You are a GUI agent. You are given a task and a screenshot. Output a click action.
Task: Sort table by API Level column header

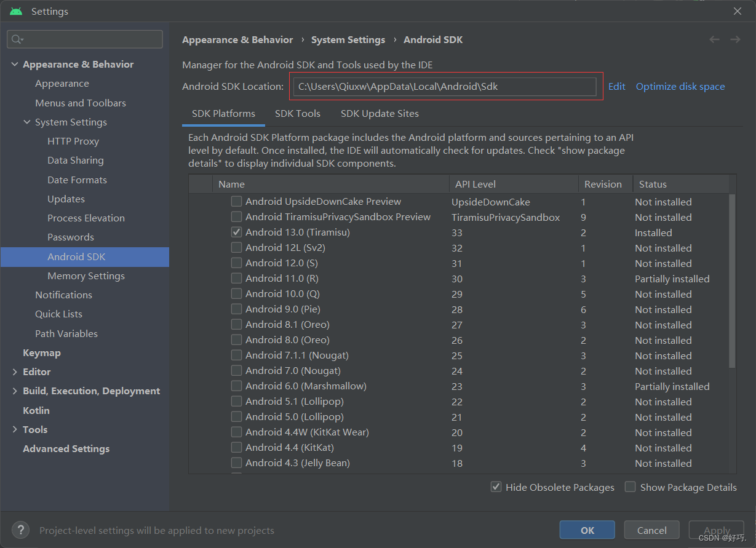point(514,184)
